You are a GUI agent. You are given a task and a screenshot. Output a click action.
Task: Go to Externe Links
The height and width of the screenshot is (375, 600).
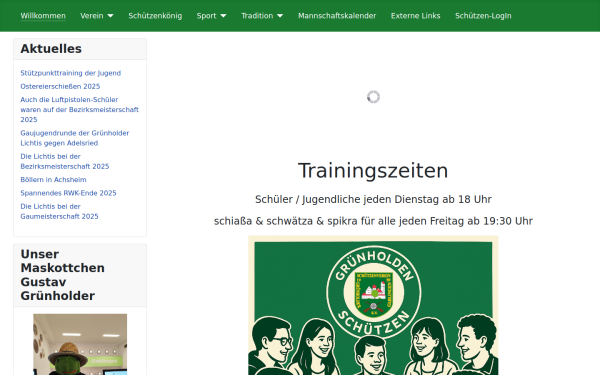tap(416, 16)
